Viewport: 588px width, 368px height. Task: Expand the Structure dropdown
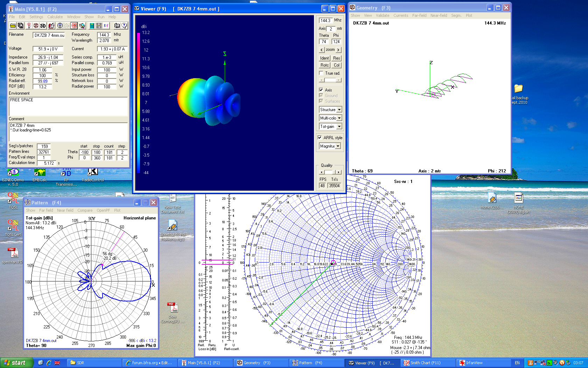click(339, 110)
